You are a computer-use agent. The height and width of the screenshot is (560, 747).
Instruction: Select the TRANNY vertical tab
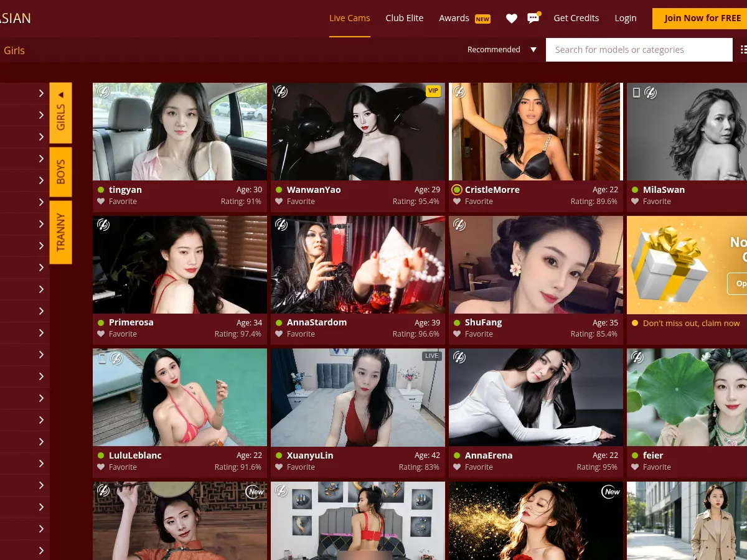(60, 233)
